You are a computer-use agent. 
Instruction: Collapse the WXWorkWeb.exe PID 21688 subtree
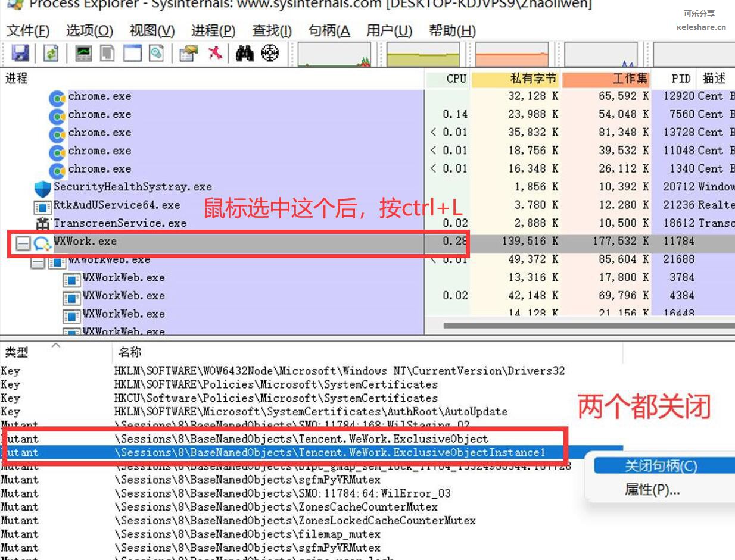(x=38, y=262)
